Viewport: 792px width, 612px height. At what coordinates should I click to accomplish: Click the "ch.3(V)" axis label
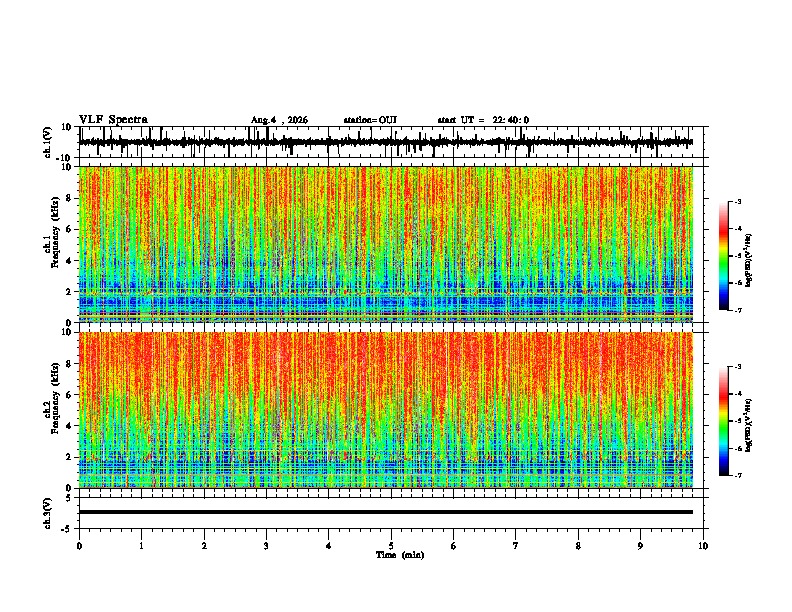coord(47,514)
